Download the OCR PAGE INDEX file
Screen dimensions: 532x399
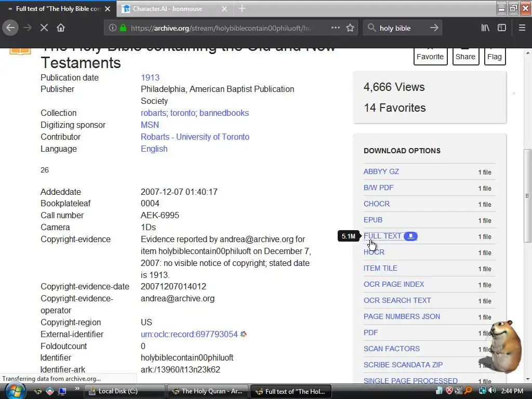point(394,284)
